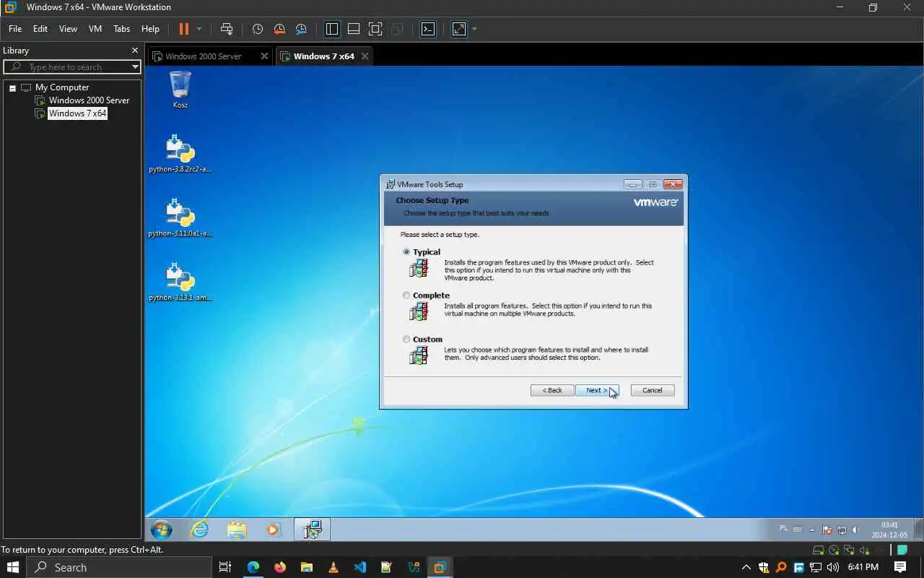Screen dimensions: 924x578
Task: Show hidden icons in host tray
Action: pos(746,567)
